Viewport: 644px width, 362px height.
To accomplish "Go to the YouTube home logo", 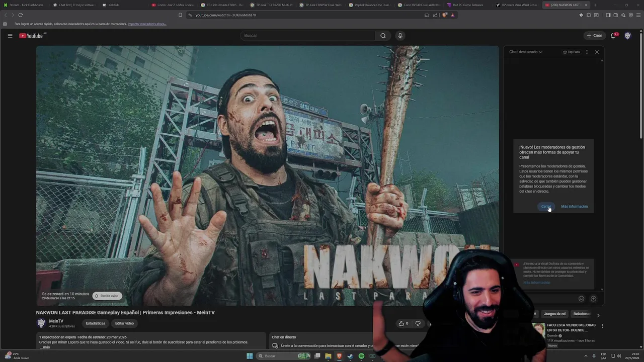I will (32, 36).
